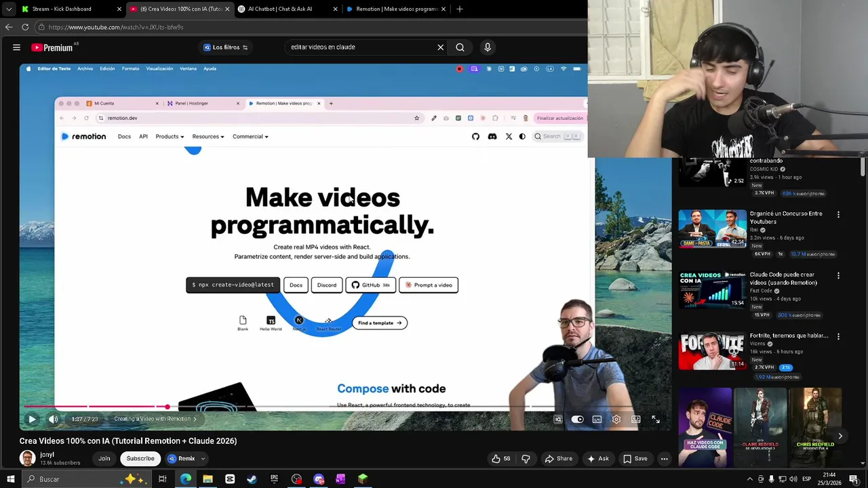Toggle subtitles in the player
Image resolution: width=868 pixels, height=488 pixels.
597,420
